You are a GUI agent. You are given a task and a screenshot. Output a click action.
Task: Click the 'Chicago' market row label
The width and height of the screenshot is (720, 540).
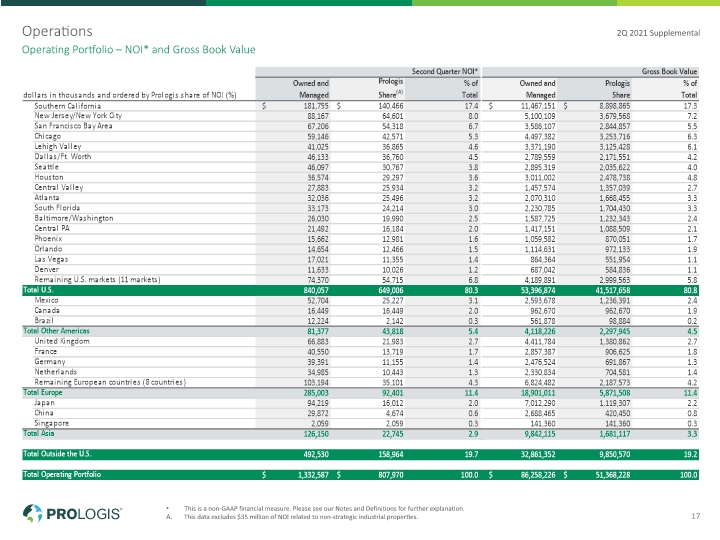pos(47,136)
